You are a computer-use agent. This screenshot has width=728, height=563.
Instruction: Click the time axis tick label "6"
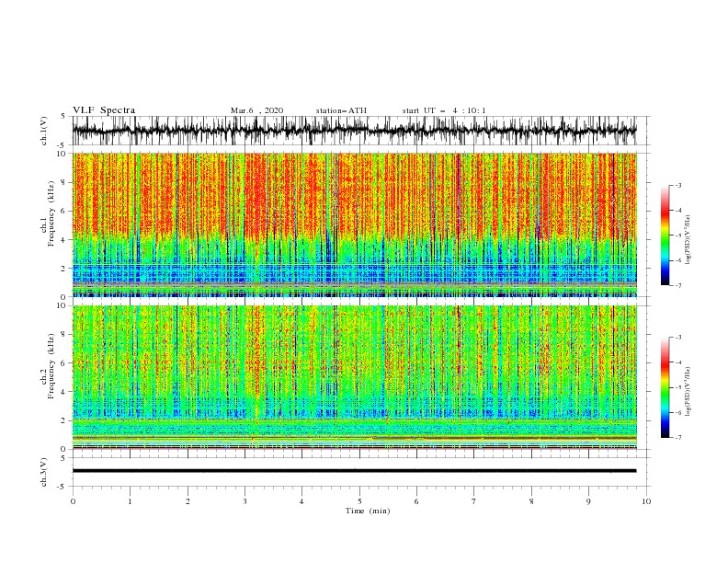(x=416, y=501)
